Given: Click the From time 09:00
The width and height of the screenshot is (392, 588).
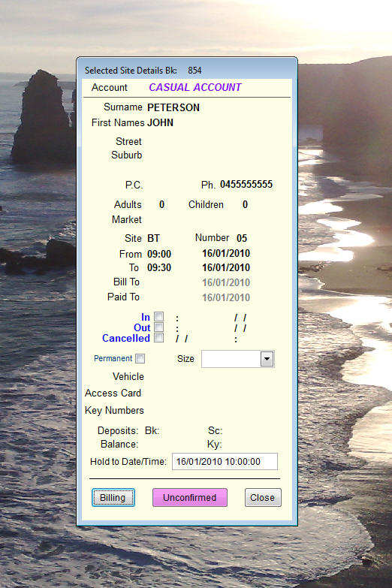Looking at the screenshot, I should (x=159, y=254).
